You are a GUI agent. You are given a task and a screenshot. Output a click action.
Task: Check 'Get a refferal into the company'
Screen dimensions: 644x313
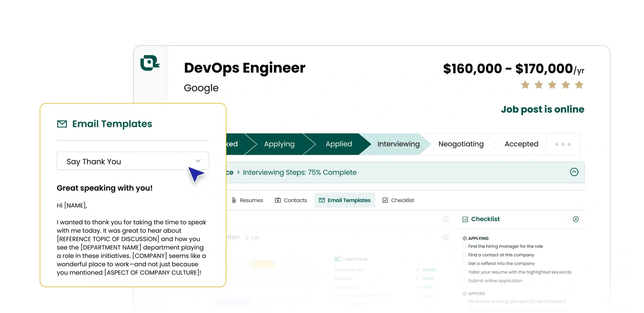pos(465,263)
